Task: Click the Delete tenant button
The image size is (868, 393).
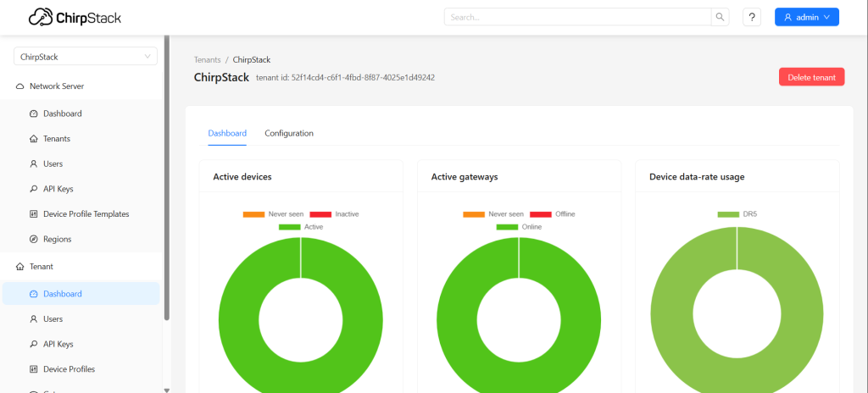Action: (811, 77)
